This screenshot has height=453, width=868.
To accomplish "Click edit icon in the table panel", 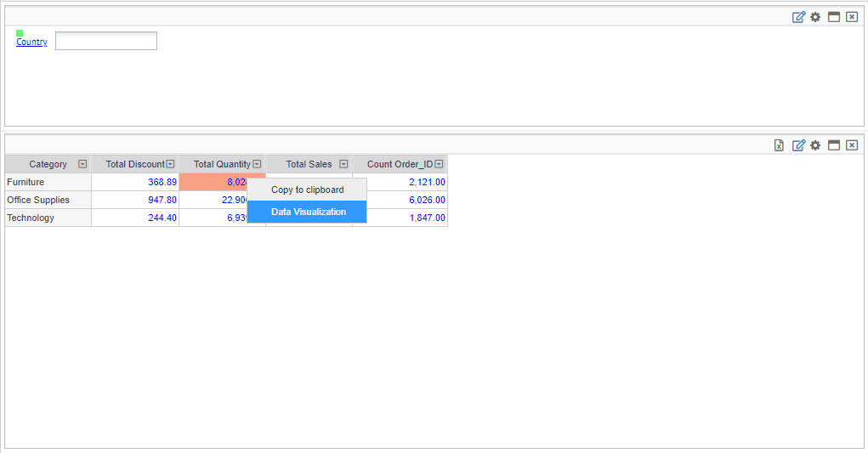I will click(x=798, y=145).
